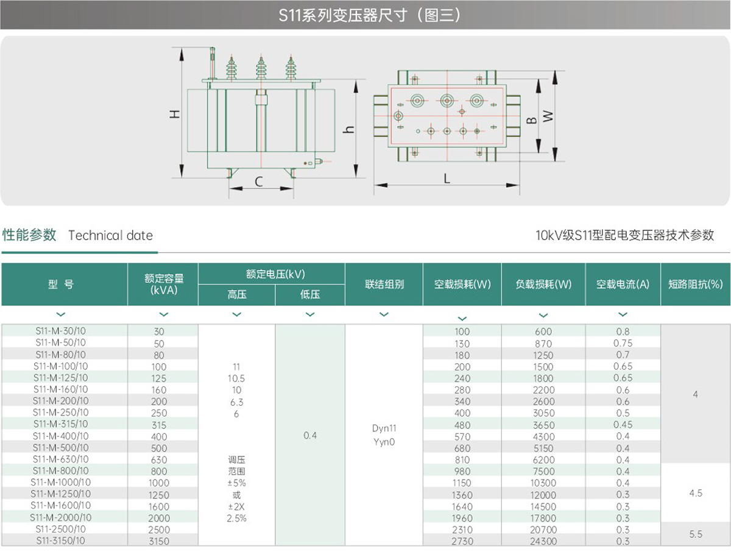Click the chevron under 型号 column
The height and width of the screenshot is (560, 731).
(x=60, y=314)
